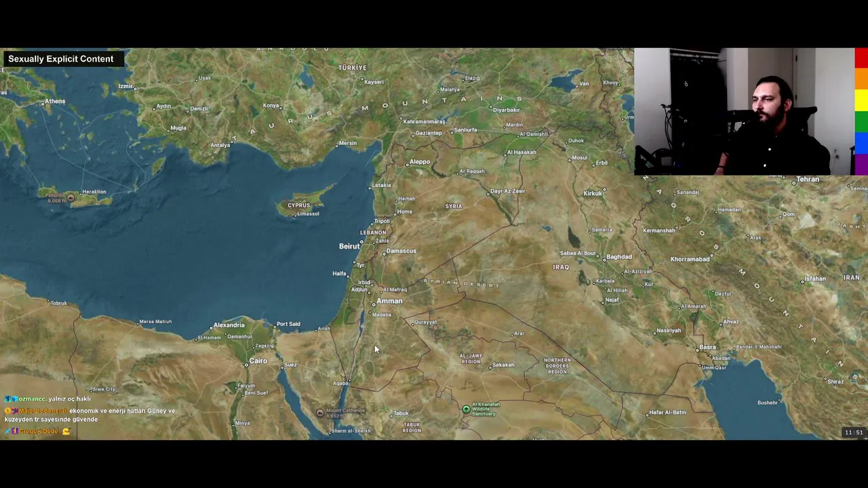Select MajorDeGeneral's chat message about energy lines

click(90, 415)
